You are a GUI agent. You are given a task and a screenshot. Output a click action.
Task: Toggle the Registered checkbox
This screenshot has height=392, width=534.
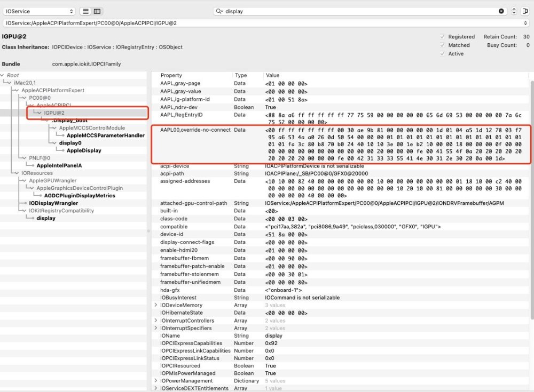[x=442, y=37]
